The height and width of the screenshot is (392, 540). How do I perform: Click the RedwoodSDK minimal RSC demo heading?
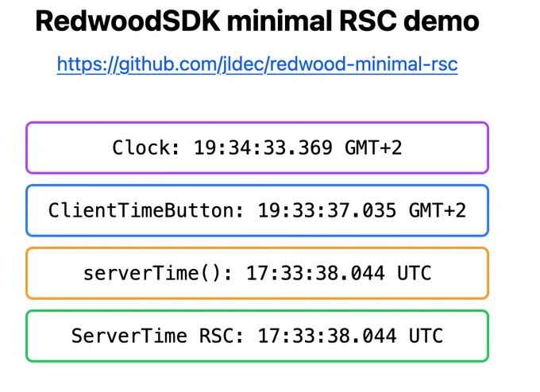coord(257,21)
